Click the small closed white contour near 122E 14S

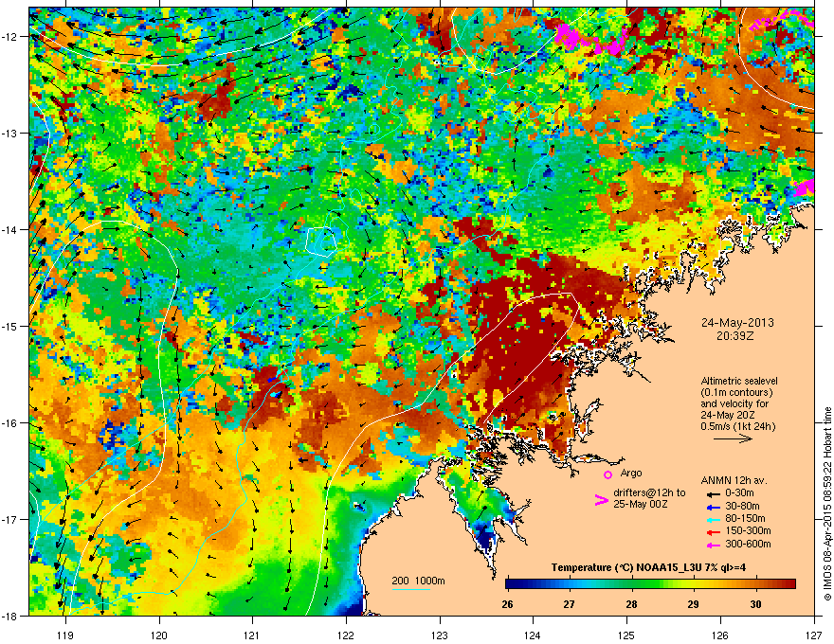pyautogui.click(x=322, y=241)
